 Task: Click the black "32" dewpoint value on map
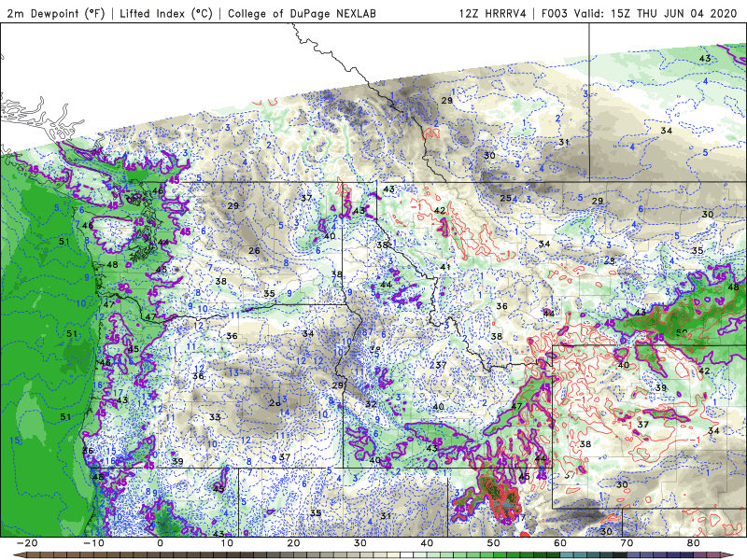tap(371, 404)
